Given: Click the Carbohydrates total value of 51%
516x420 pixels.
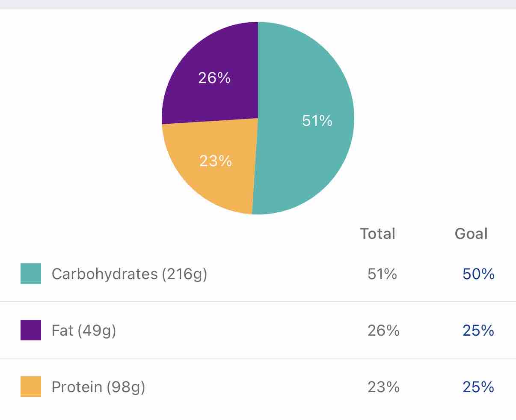Looking at the screenshot, I should coord(382,274).
